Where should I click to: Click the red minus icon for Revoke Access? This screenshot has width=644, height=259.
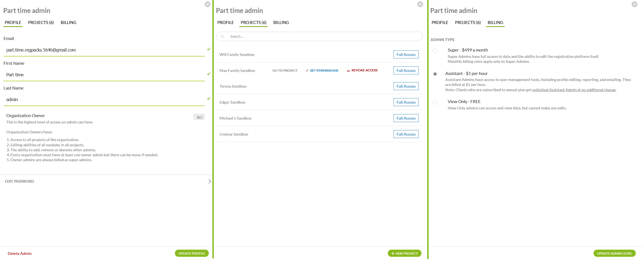(x=348, y=71)
